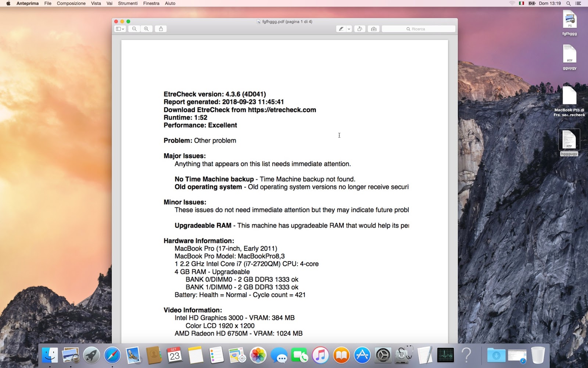
Task: Open Mail from the Dock
Action: pyautogui.click(x=133, y=355)
